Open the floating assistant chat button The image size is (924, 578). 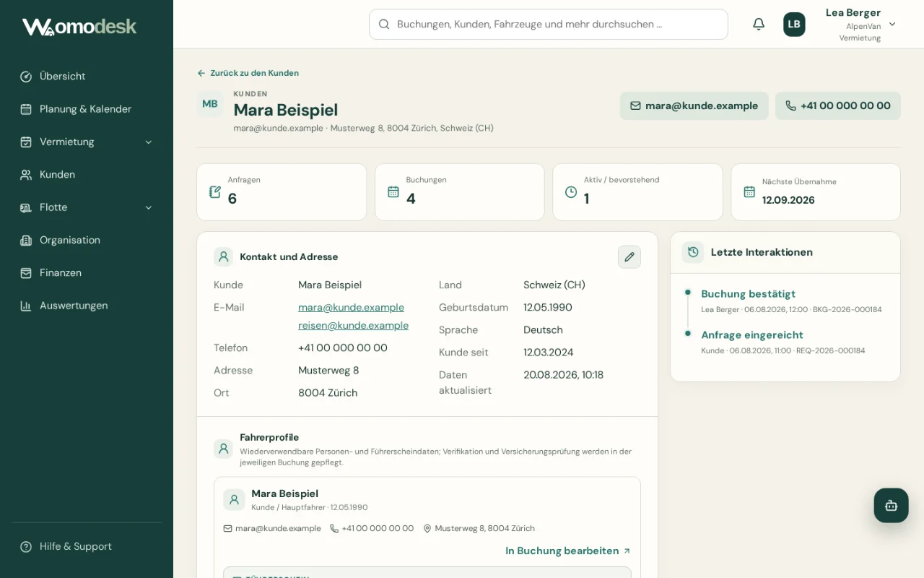pos(891,505)
